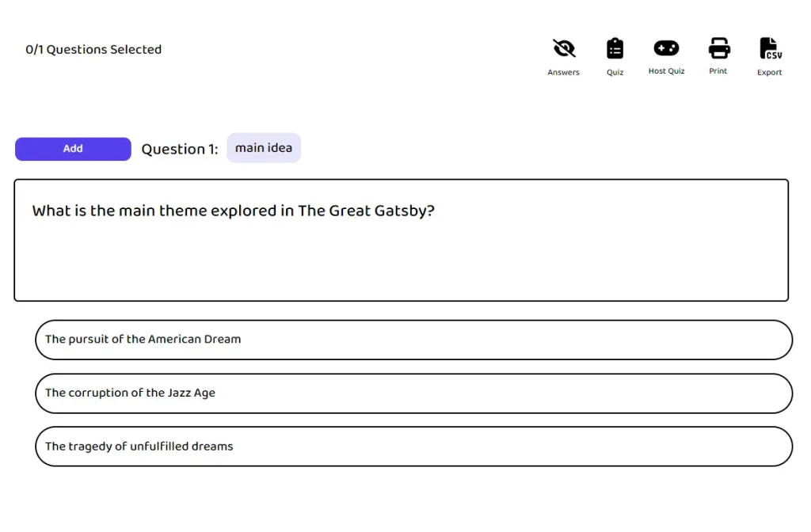Click the 'Export' text label

(x=770, y=73)
